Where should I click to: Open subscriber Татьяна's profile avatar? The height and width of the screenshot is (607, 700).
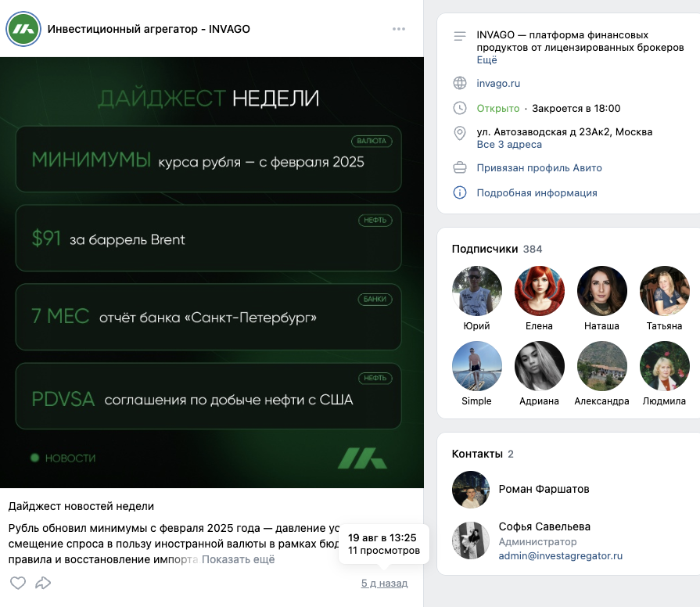coord(664,291)
